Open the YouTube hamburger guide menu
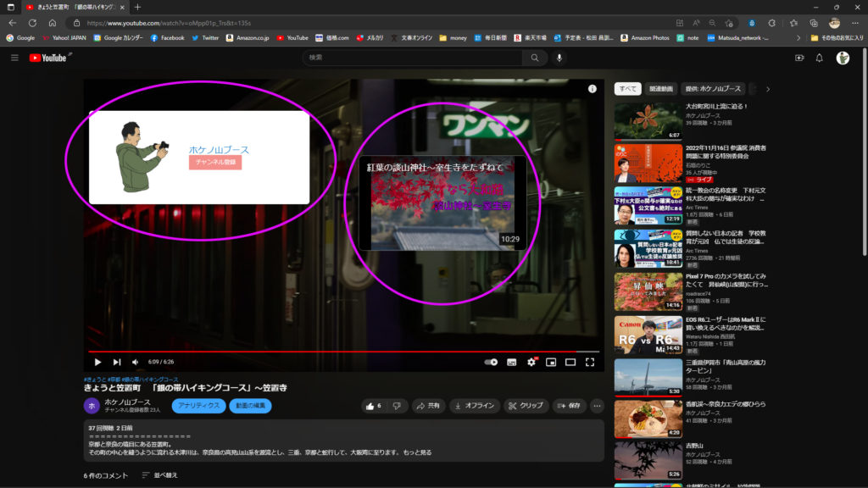Viewport: 868px width, 488px height. coord(14,58)
